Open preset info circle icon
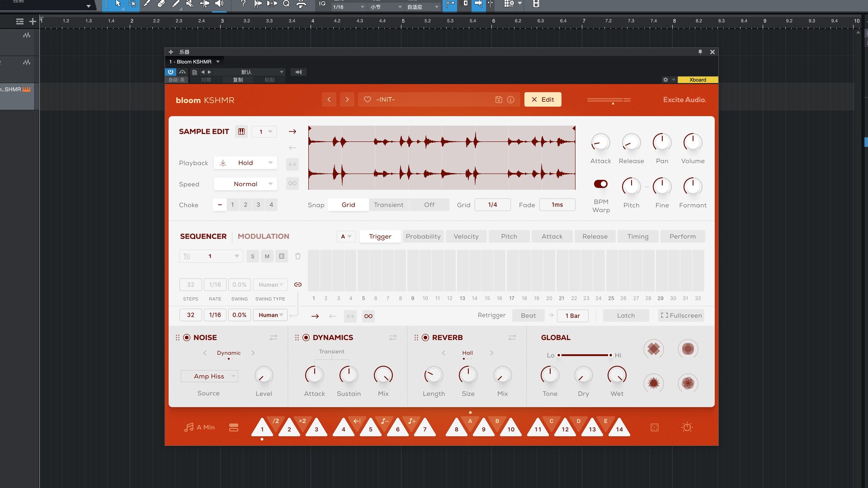Image resolution: width=868 pixels, height=488 pixels. 510,99
